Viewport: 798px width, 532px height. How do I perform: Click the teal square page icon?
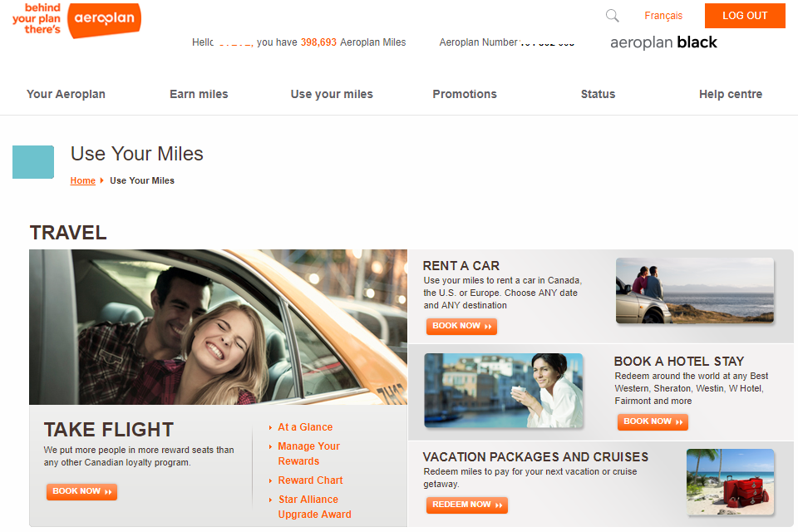coord(33,162)
